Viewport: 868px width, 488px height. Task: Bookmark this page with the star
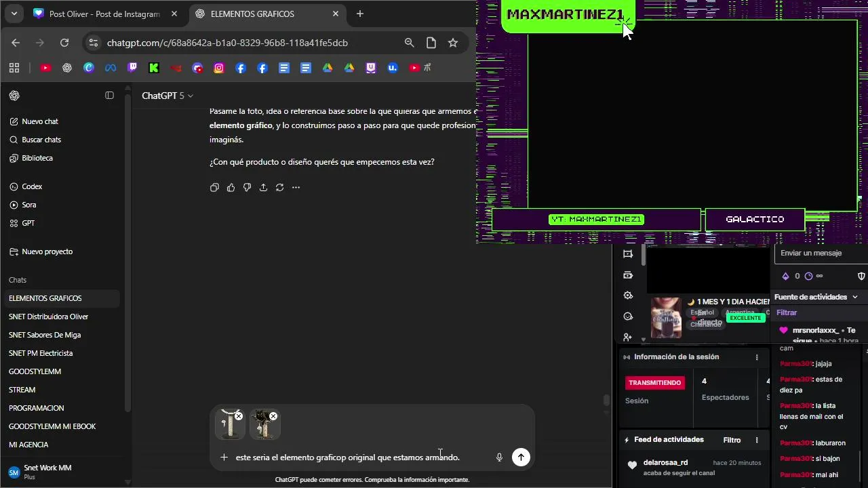(453, 43)
